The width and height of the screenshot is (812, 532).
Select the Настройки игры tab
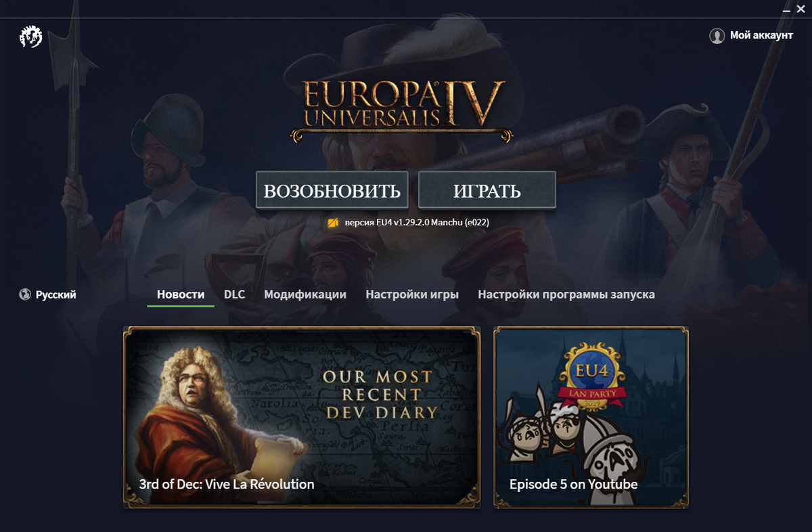(x=412, y=294)
